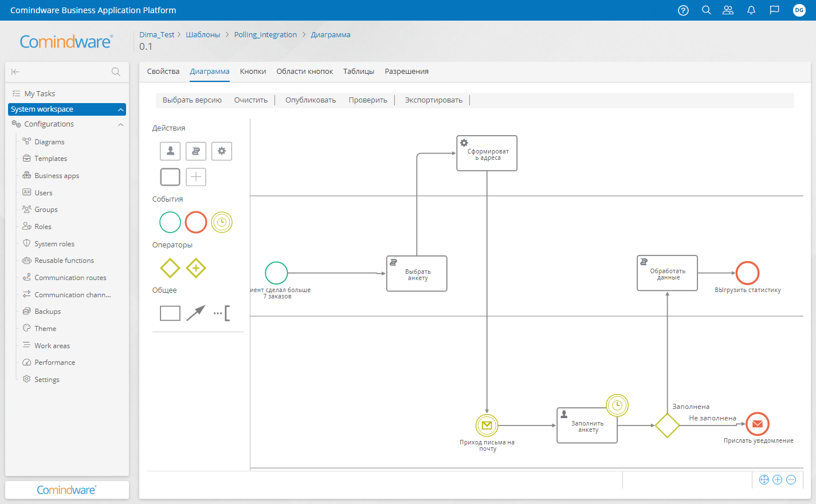This screenshot has height=504, width=816.
Task: Select the Обработать данные task on diagram
Action: pyautogui.click(x=668, y=273)
